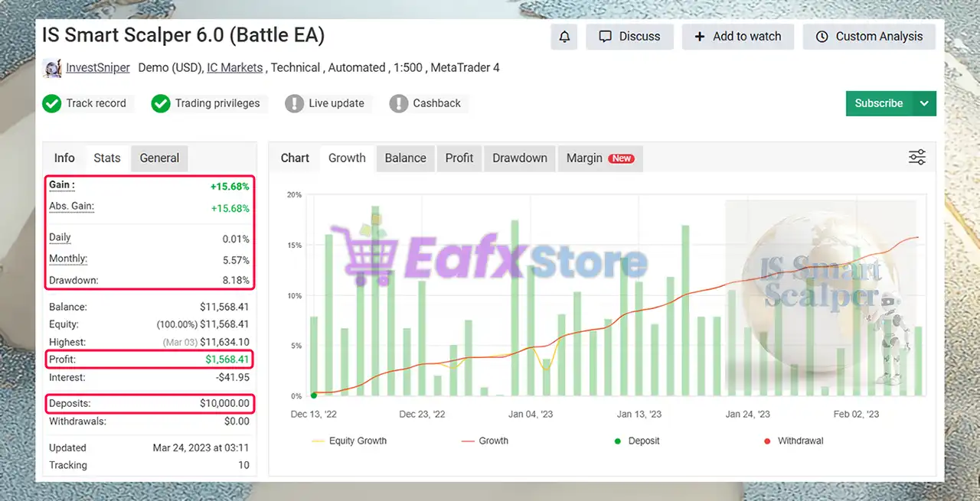Switch to the Balance chart tab
This screenshot has height=501, width=980.
coord(405,158)
